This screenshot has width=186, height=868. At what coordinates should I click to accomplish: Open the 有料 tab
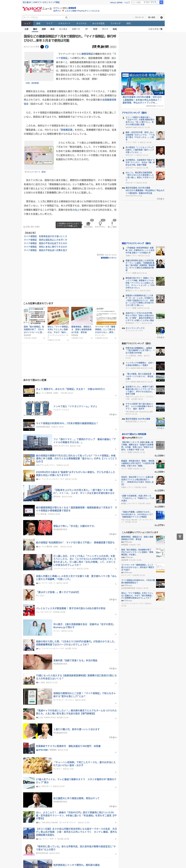pos(128,24)
